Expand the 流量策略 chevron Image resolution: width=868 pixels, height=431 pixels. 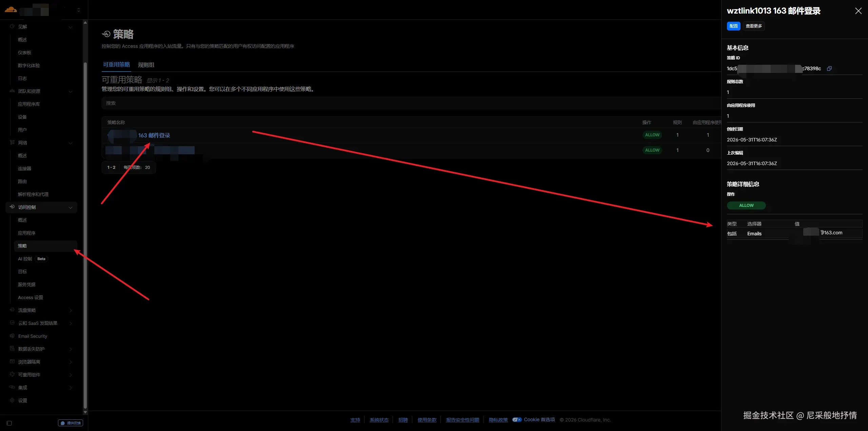point(71,310)
